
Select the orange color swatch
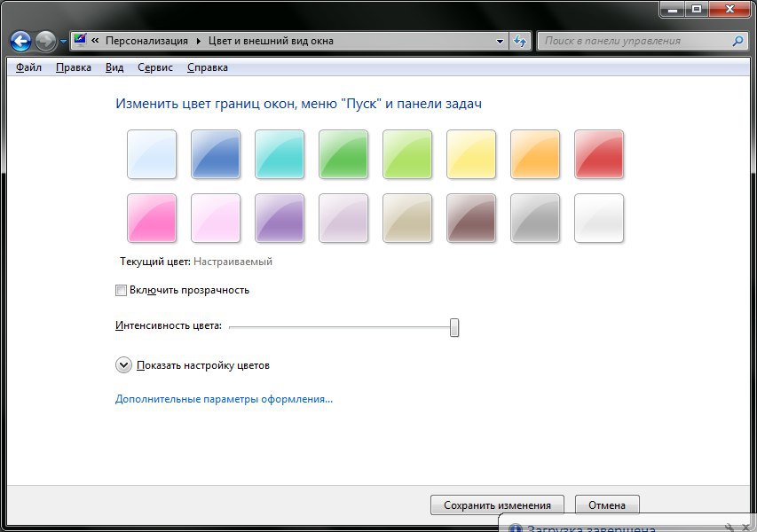tap(535, 154)
